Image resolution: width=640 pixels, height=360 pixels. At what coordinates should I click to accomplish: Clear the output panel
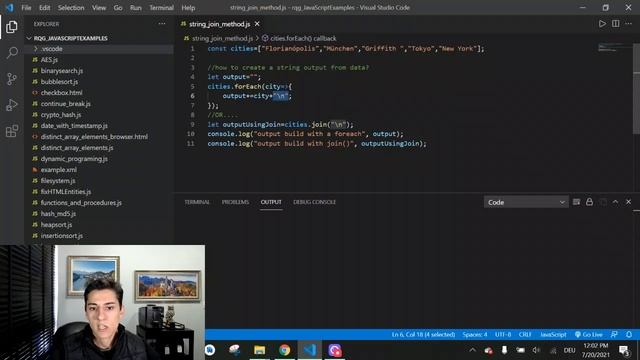point(576,202)
